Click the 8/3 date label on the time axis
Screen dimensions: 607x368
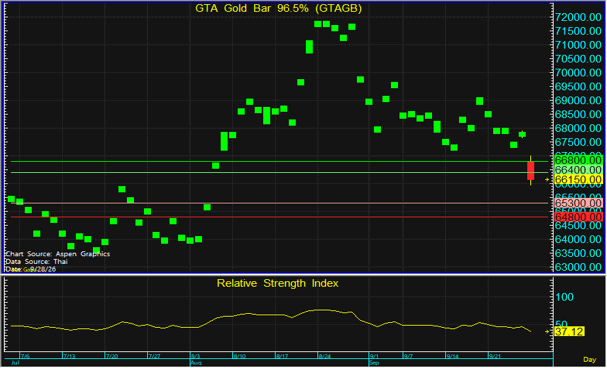(x=195, y=356)
